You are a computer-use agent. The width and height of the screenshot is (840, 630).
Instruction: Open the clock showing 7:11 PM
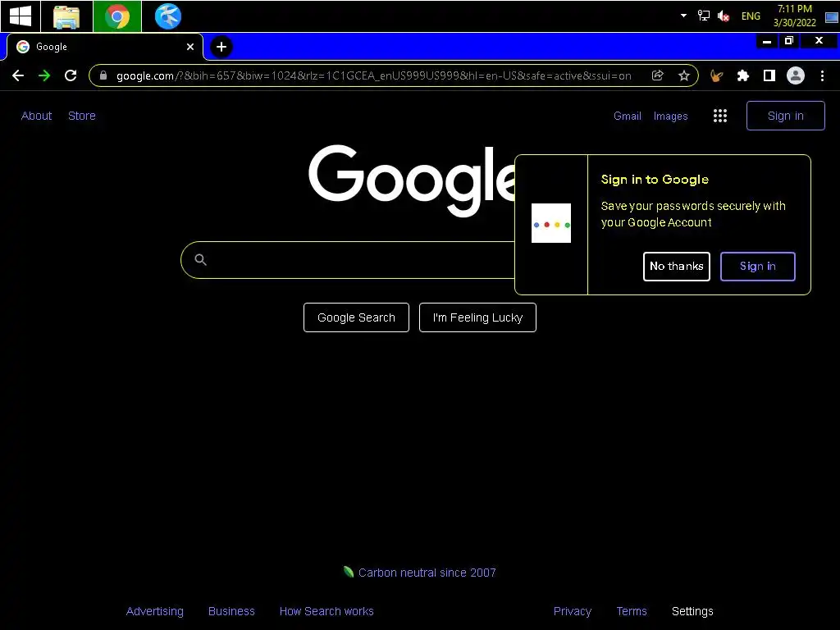(x=794, y=16)
